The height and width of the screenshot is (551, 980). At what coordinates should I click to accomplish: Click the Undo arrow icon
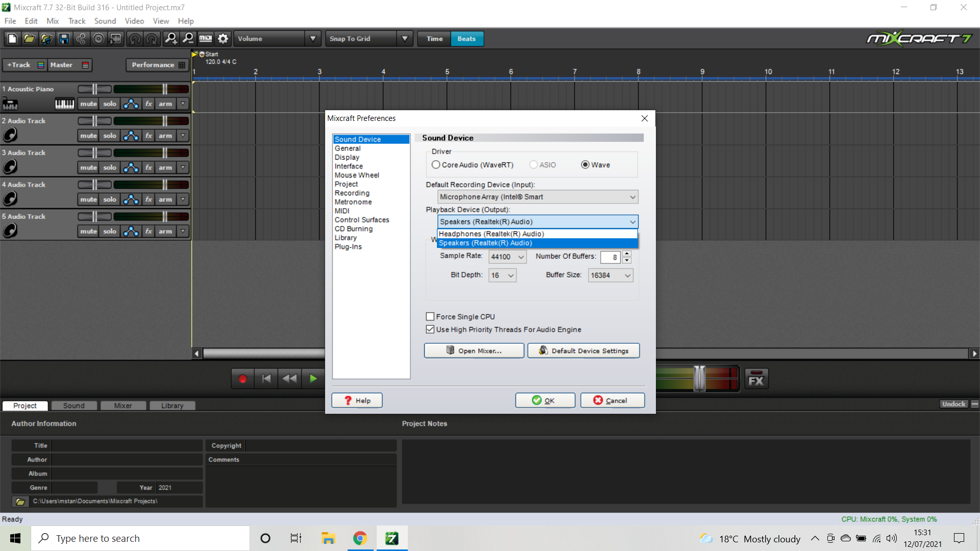click(135, 39)
